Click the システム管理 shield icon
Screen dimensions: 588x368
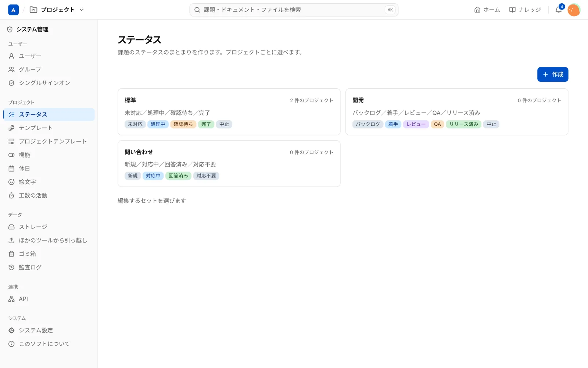[10, 29]
